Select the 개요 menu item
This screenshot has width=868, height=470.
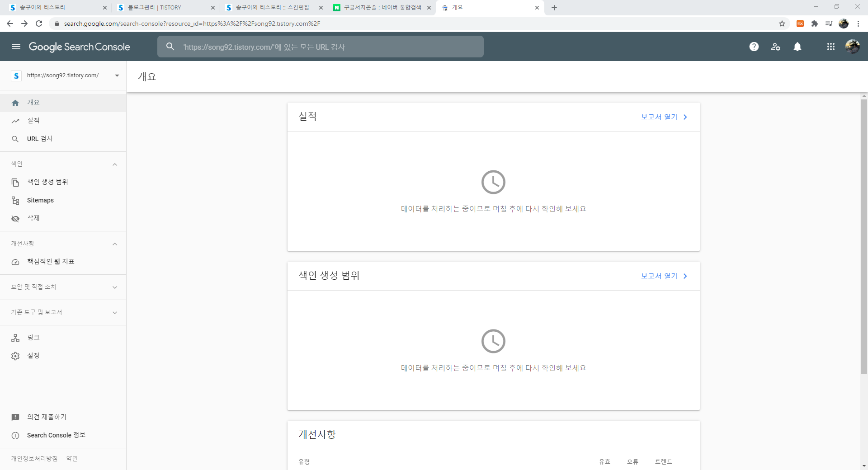point(63,103)
